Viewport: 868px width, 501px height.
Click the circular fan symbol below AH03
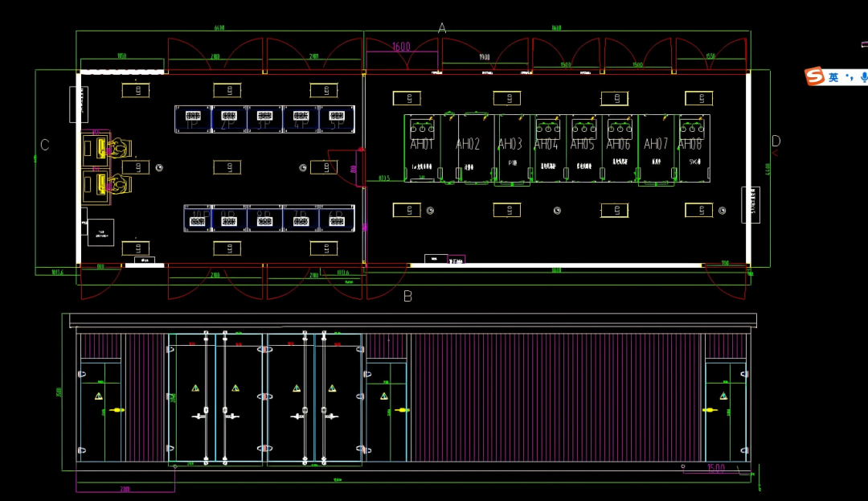(x=557, y=211)
